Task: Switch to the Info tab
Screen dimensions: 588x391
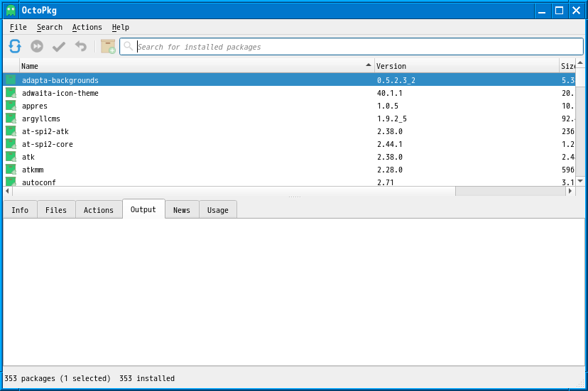Action: [x=20, y=210]
